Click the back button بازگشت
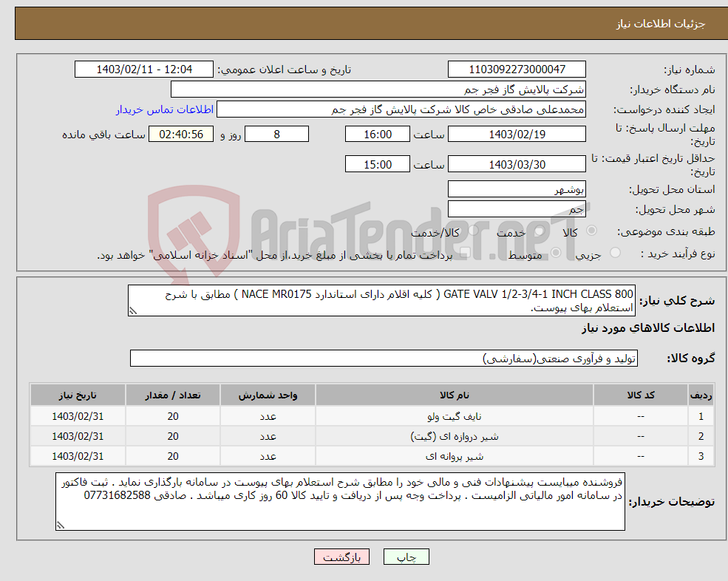This screenshot has width=728, height=581. 341,557
